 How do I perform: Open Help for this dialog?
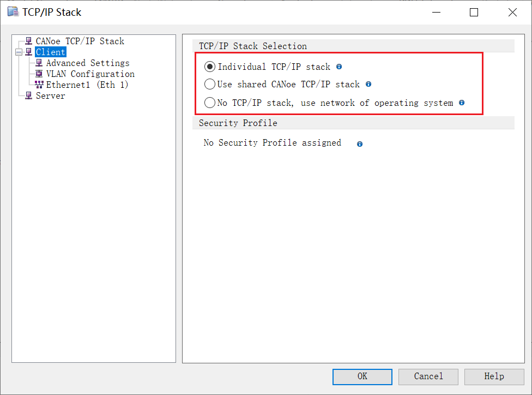494,376
